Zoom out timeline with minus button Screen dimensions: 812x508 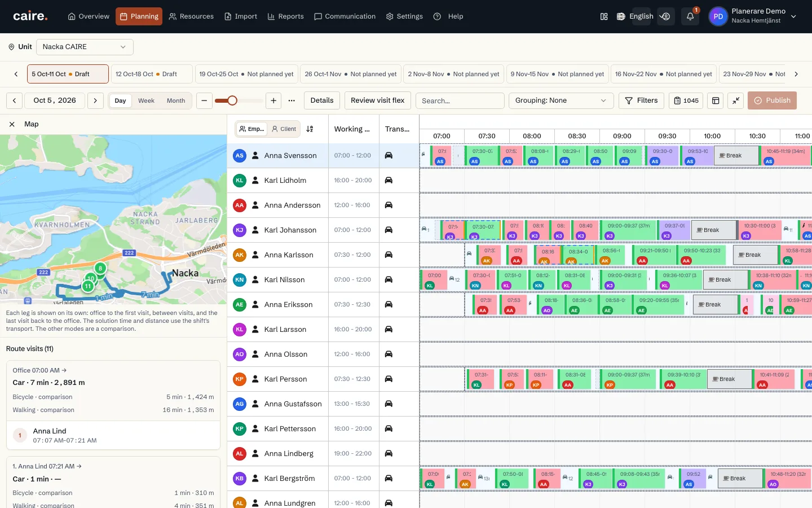[x=204, y=100]
